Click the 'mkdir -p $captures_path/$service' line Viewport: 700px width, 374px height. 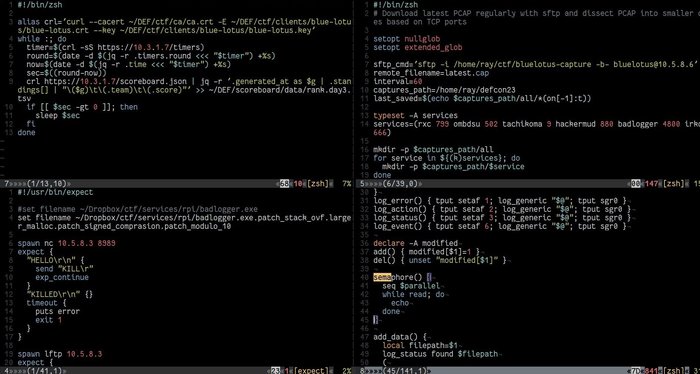453,166
